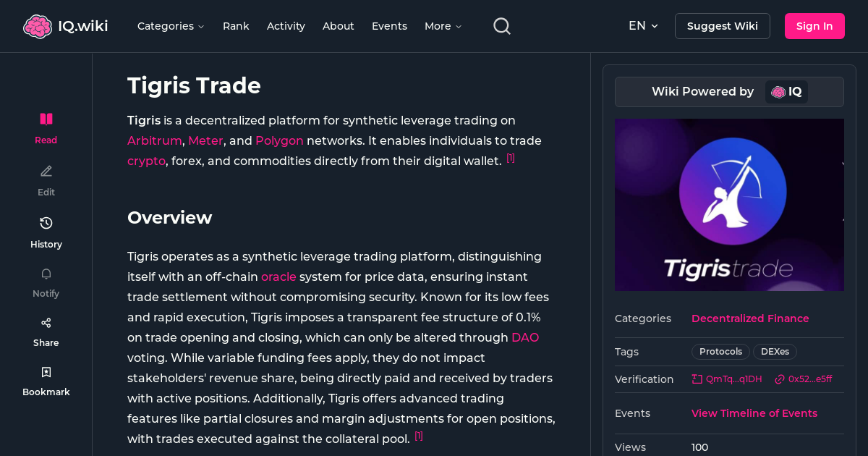Open the search icon
Viewport: 868px width, 456px height.
(x=501, y=25)
